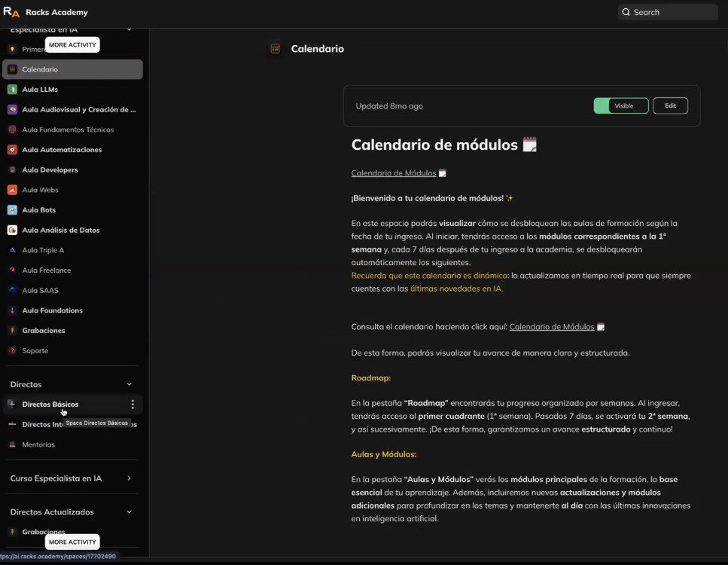Screen dimensions: 728x565
Task: Click the Aula Bots icon
Action: pyautogui.click(x=12, y=210)
